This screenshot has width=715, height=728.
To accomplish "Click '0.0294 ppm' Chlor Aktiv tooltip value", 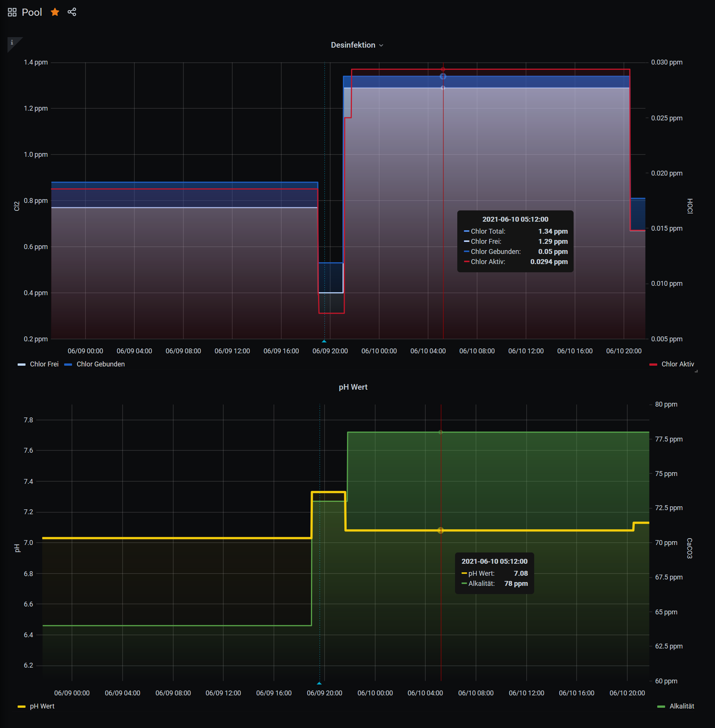I will [x=549, y=262].
